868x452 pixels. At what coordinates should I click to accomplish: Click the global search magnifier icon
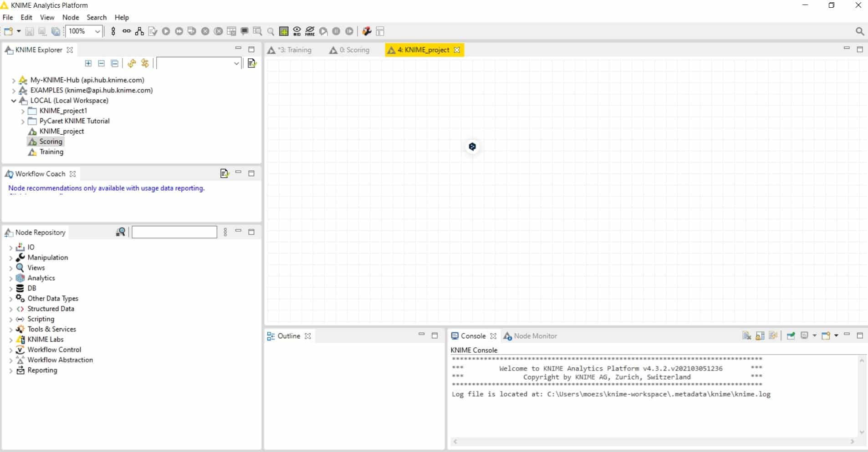pos(859,31)
